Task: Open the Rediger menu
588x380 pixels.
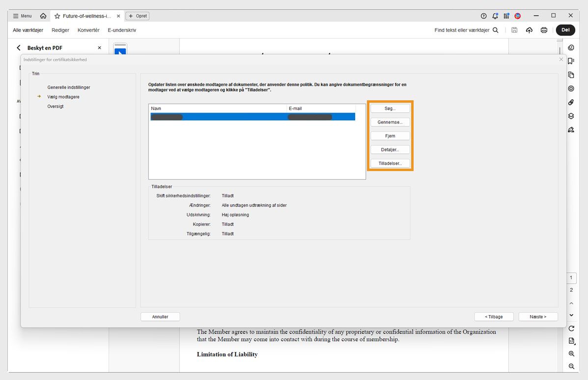Action: pos(60,30)
